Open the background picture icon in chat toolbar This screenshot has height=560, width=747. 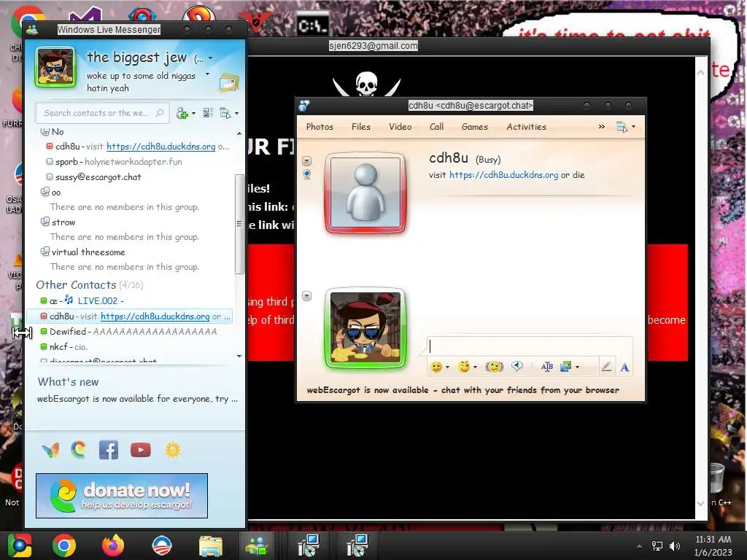[565, 367]
